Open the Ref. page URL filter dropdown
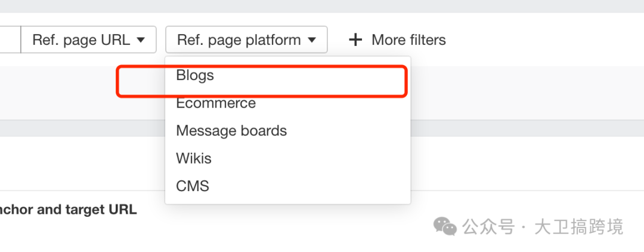 (x=88, y=40)
